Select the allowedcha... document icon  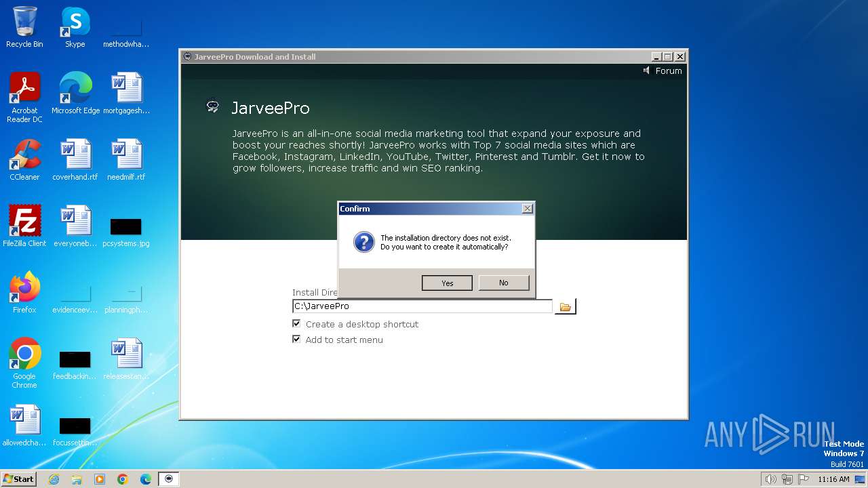(x=24, y=425)
